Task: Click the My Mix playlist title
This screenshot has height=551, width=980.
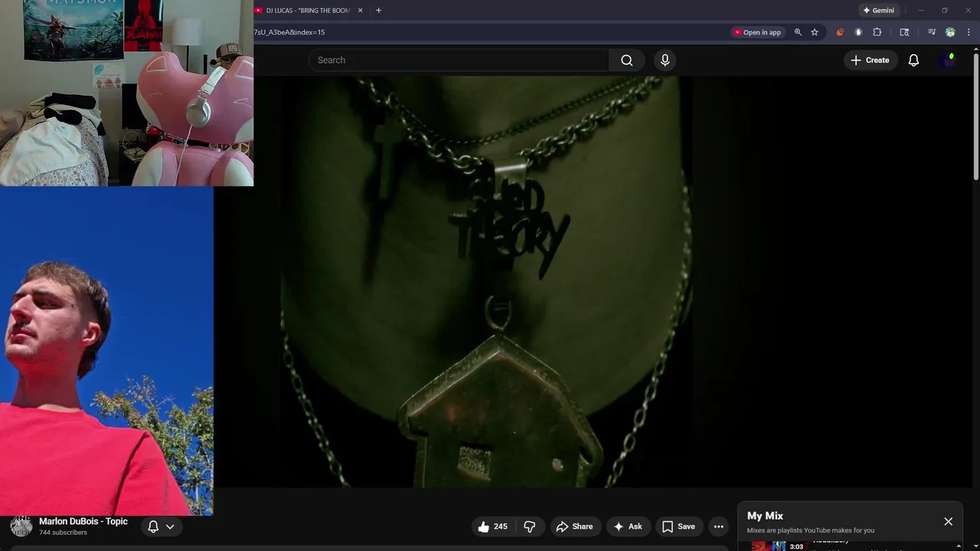Action: [x=765, y=516]
